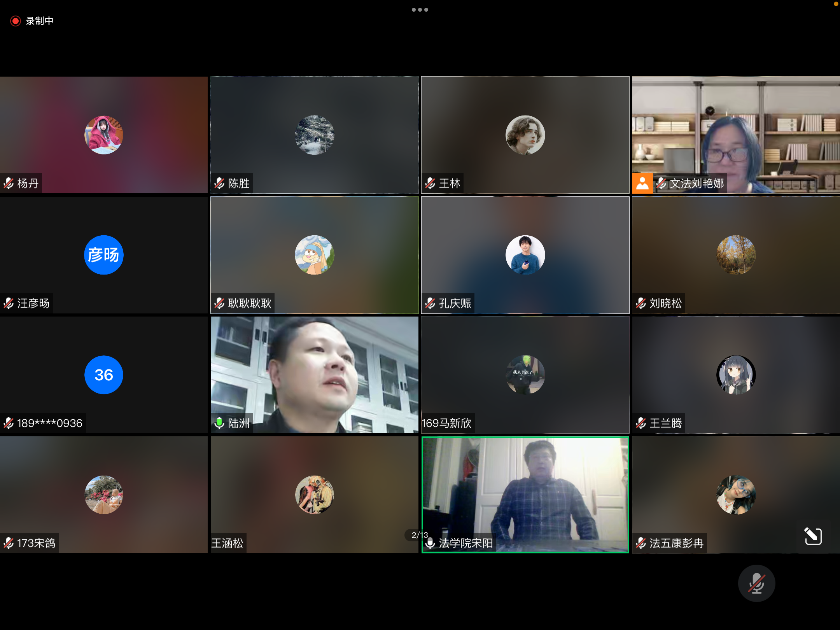Click the red recording indicator icon
The height and width of the screenshot is (630, 840).
tap(16, 21)
